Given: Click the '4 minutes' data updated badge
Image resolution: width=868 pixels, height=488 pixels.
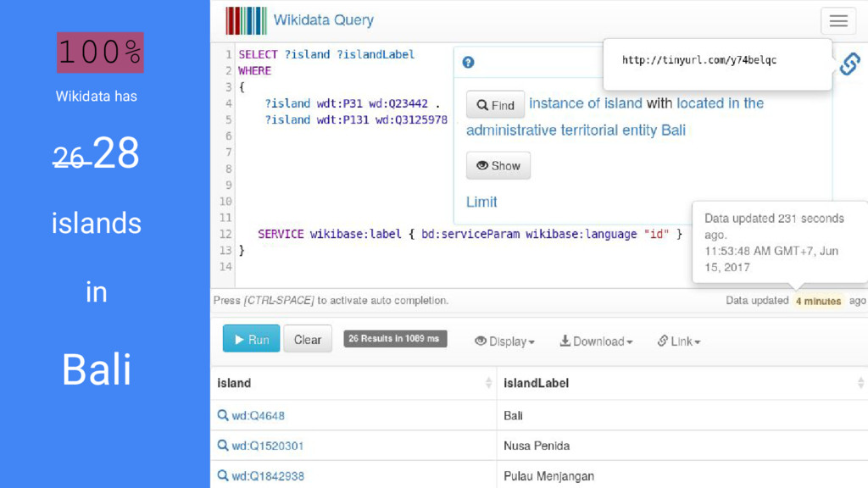Looking at the screenshot, I should pos(818,301).
